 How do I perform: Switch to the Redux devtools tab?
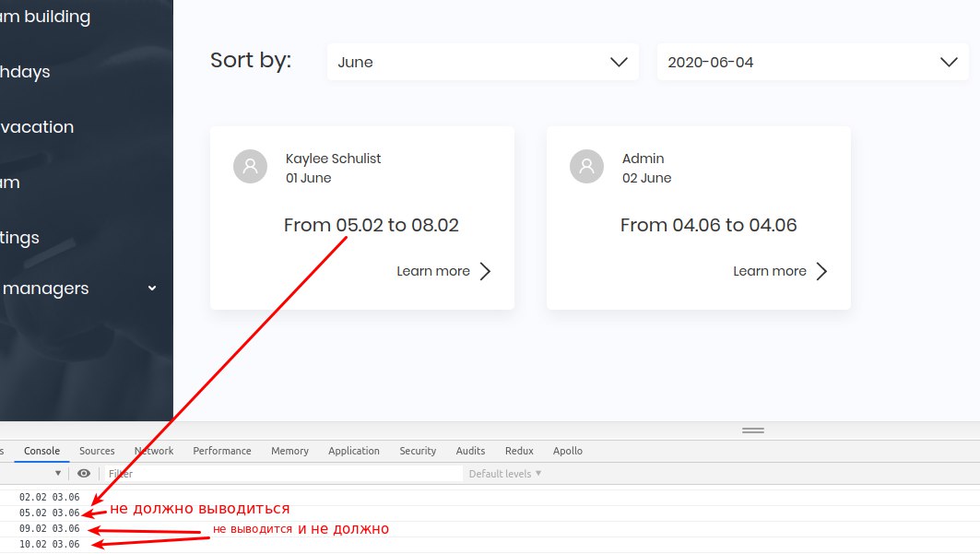519,451
